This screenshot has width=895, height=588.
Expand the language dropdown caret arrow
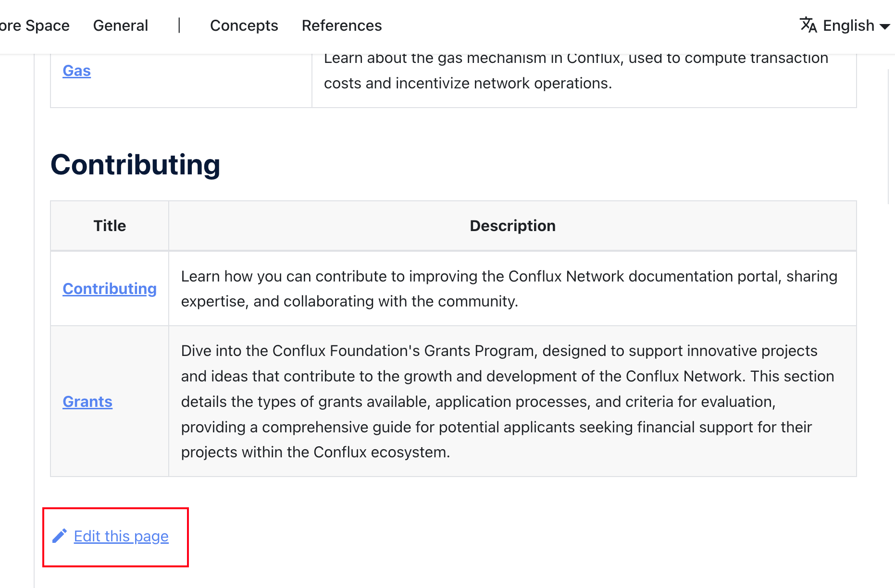pos(884,26)
